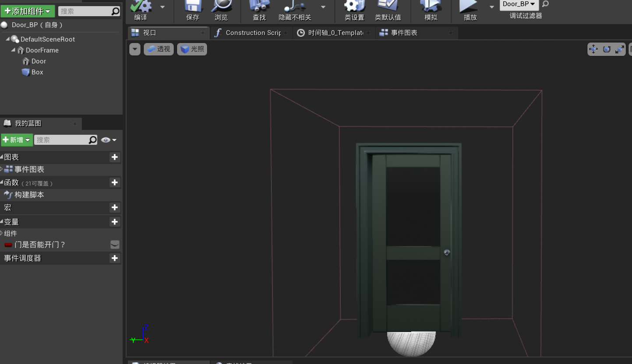Select Door_BP (自身) root entry
632x364 pixels.
point(37,25)
